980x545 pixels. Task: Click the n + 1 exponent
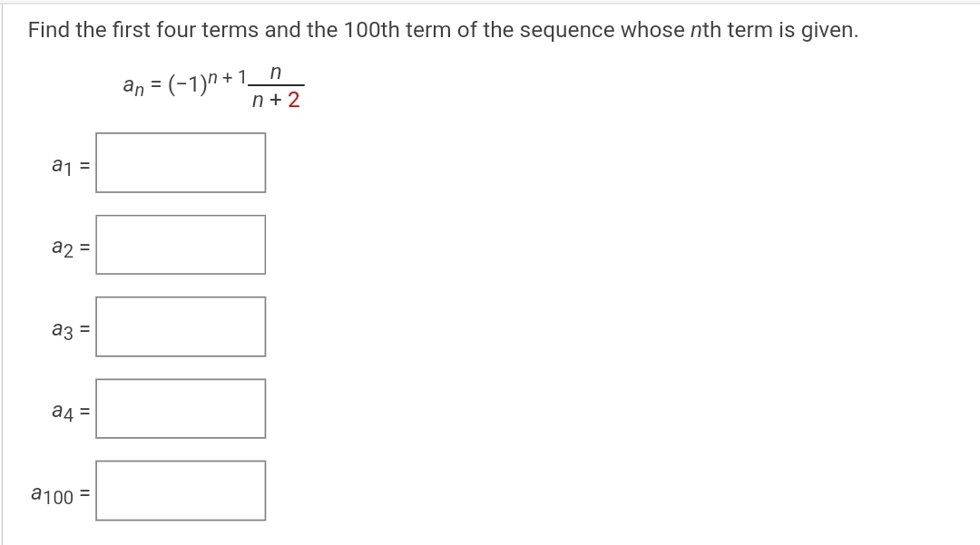[x=228, y=77]
